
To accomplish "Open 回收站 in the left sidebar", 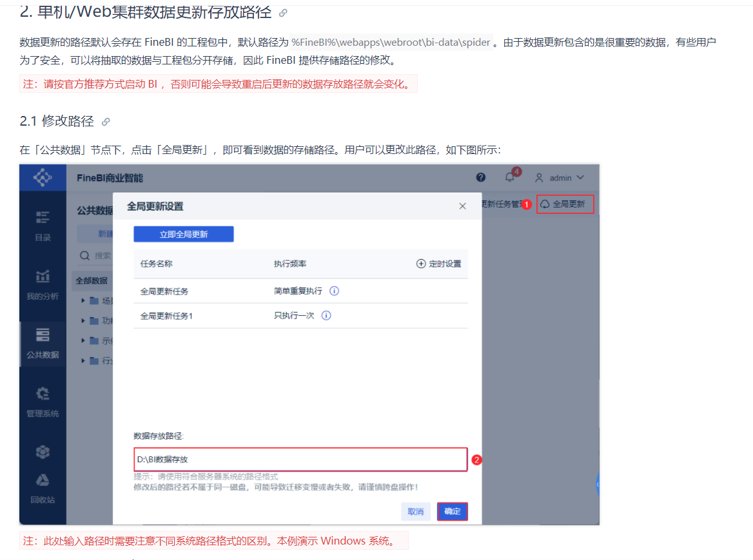I will [x=43, y=488].
